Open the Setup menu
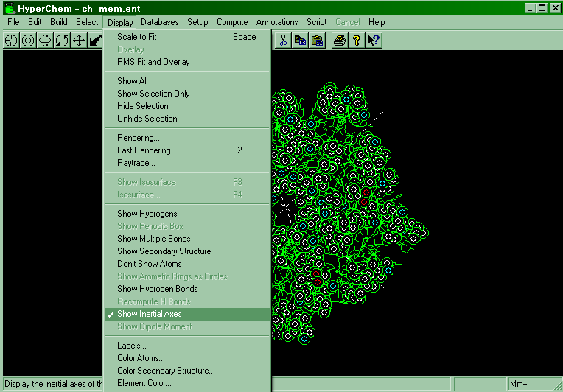 point(197,22)
